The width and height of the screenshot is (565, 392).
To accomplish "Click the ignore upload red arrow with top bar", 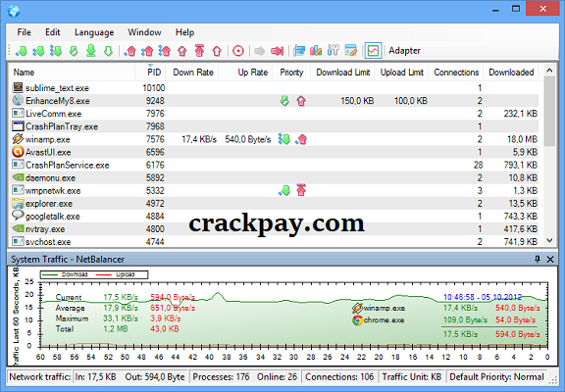I will tap(199, 51).
